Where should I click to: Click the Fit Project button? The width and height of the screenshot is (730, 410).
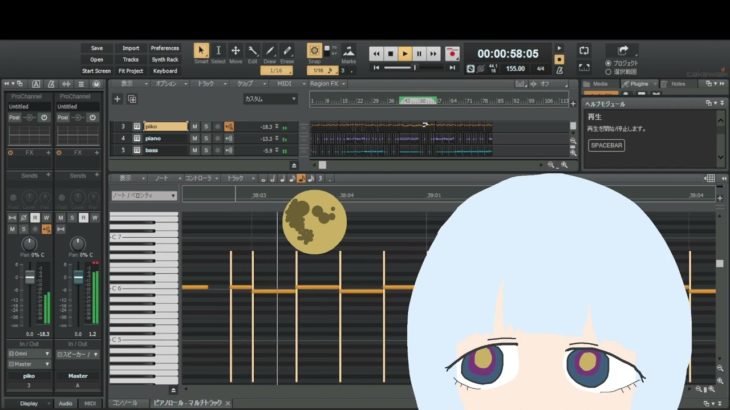(x=131, y=71)
